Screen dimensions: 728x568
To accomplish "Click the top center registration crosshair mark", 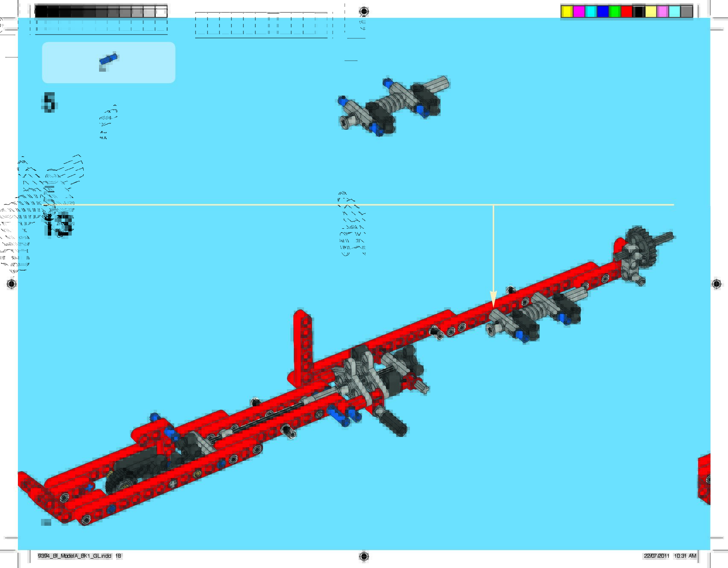I will pyautogui.click(x=364, y=11).
